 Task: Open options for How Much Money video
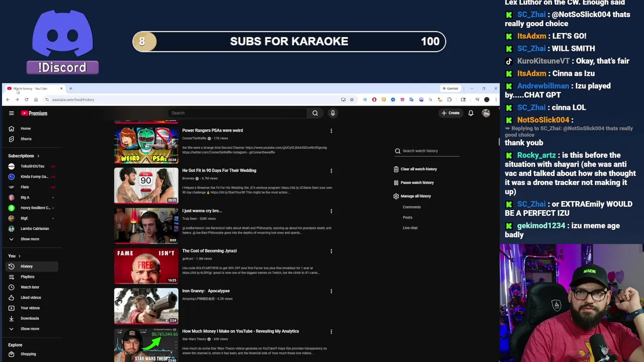(x=331, y=331)
